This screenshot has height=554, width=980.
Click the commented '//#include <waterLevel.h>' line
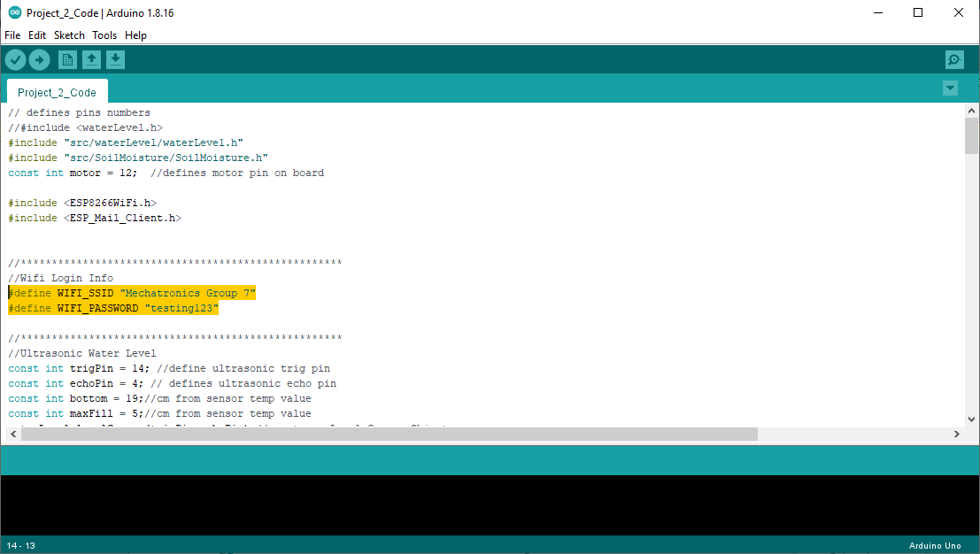tap(86, 128)
